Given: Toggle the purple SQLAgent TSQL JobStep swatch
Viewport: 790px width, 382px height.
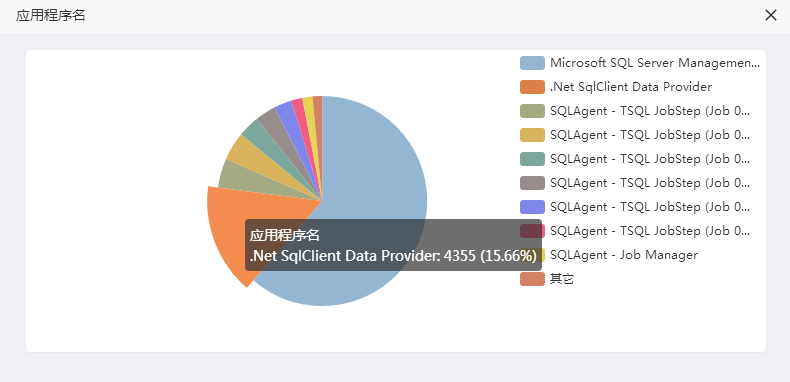Looking at the screenshot, I should (x=532, y=207).
